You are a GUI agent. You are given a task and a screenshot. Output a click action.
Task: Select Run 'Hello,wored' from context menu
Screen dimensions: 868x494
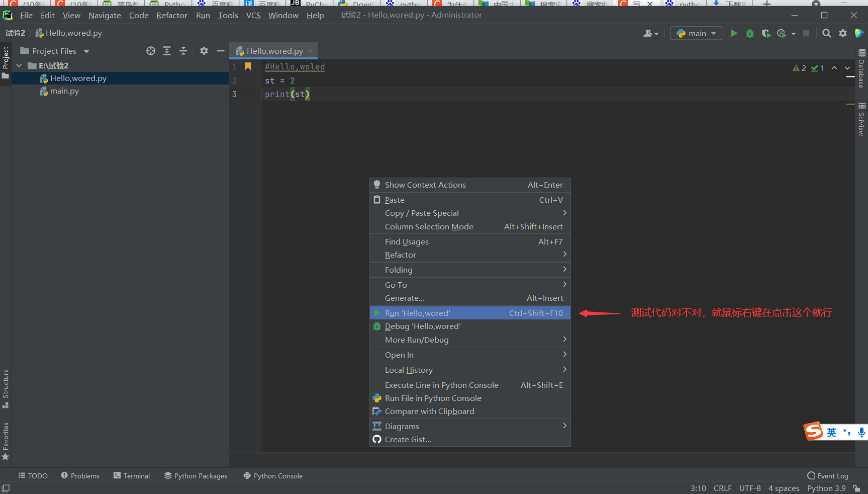[470, 313]
